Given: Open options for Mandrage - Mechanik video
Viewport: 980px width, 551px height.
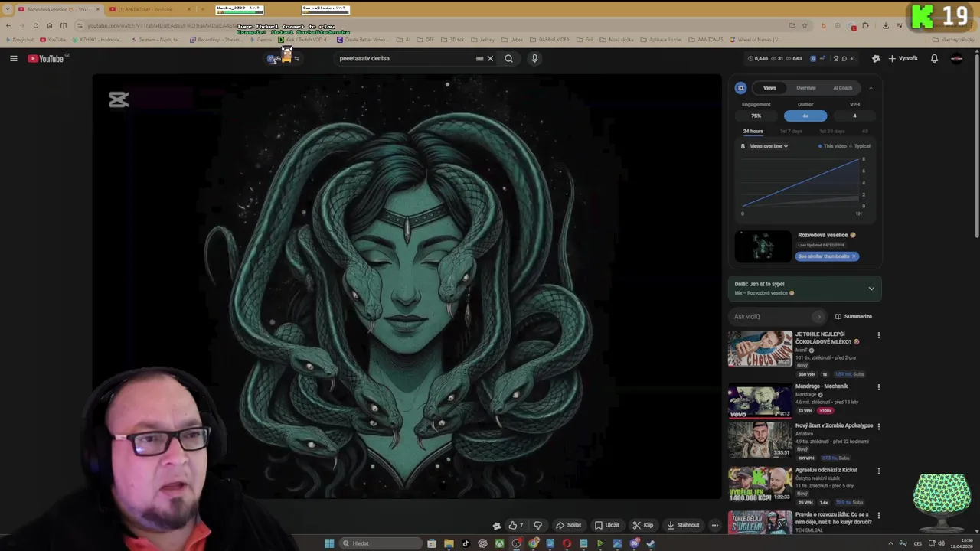Looking at the screenshot, I should click(x=878, y=387).
